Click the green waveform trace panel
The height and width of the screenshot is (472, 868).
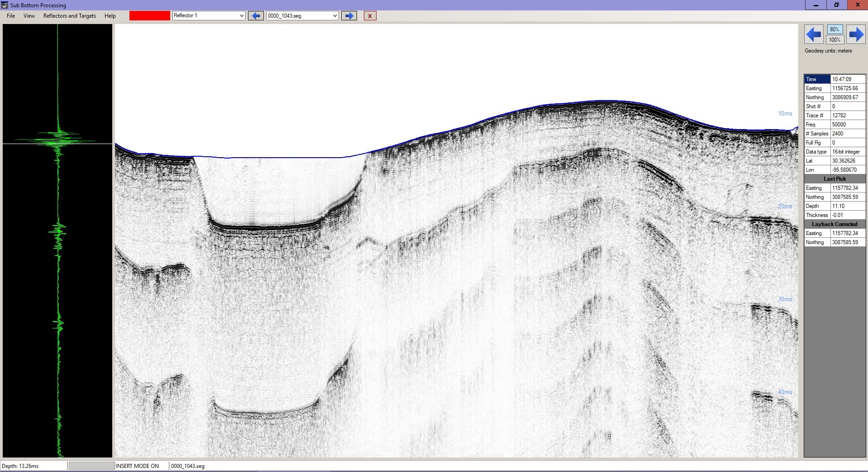point(57,240)
